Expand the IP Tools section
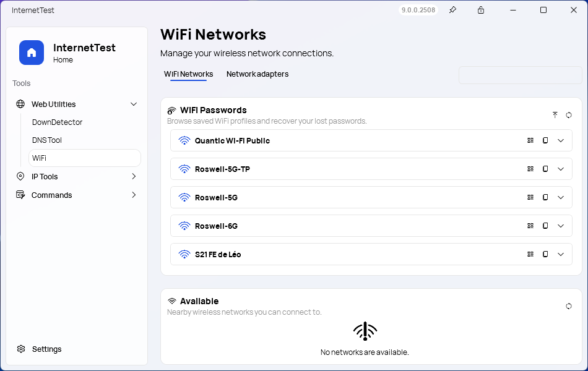The image size is (588, 371). (134, 176)
